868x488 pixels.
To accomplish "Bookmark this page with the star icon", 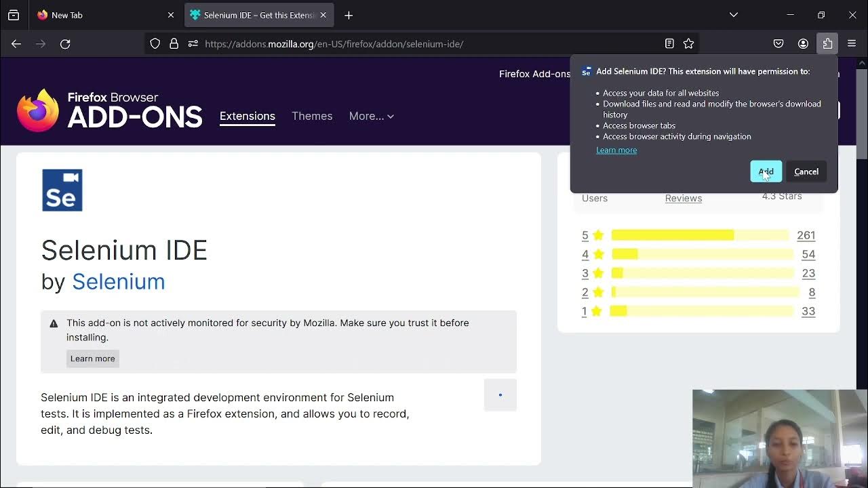I will [x=689, y=44].
